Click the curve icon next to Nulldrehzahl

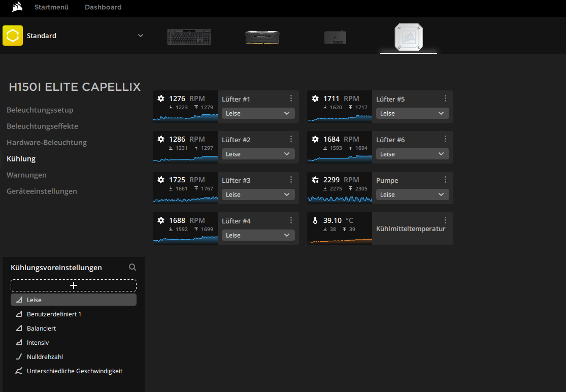click(19, 356)
